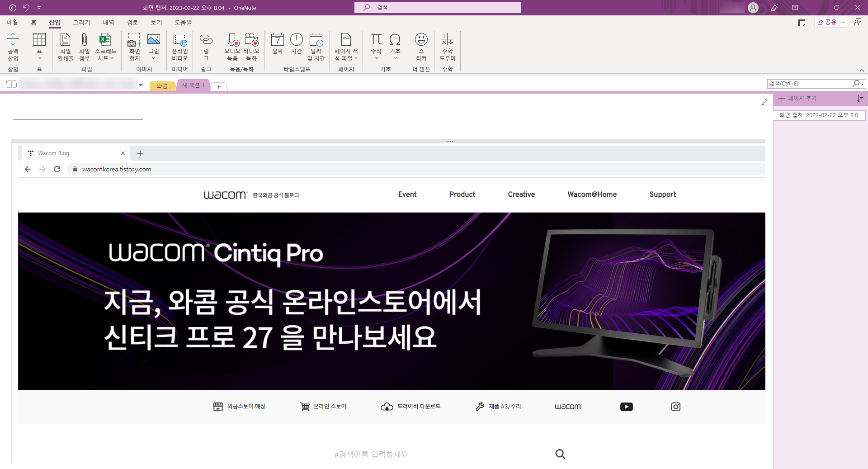Add a new section with plus tab
Viewport: 868px width, 469px height.
point(219,87)
